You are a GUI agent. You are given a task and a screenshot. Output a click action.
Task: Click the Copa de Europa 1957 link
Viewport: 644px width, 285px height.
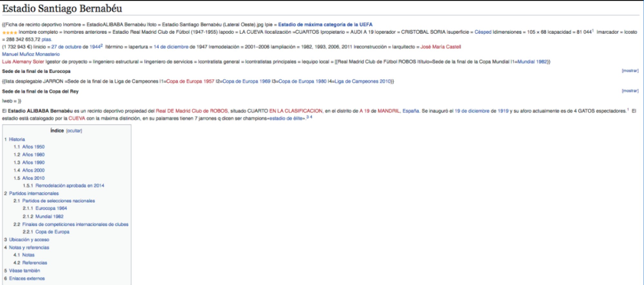(x=190, y=81)
